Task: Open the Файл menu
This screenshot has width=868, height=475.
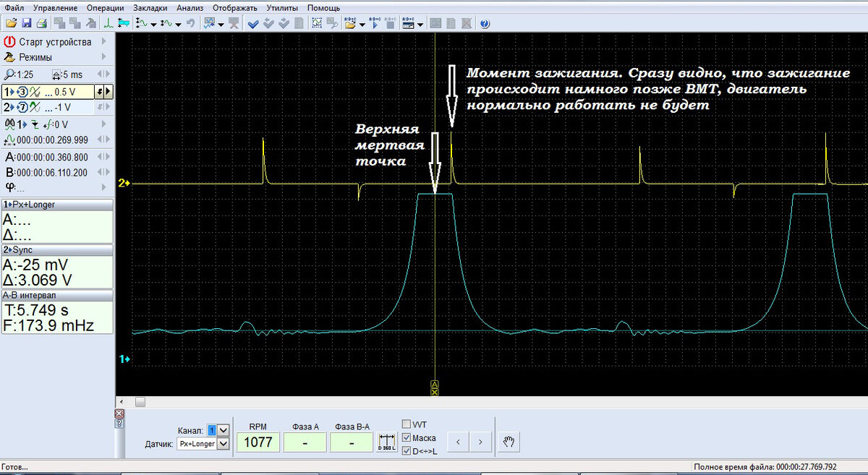Action: [13, 7]
